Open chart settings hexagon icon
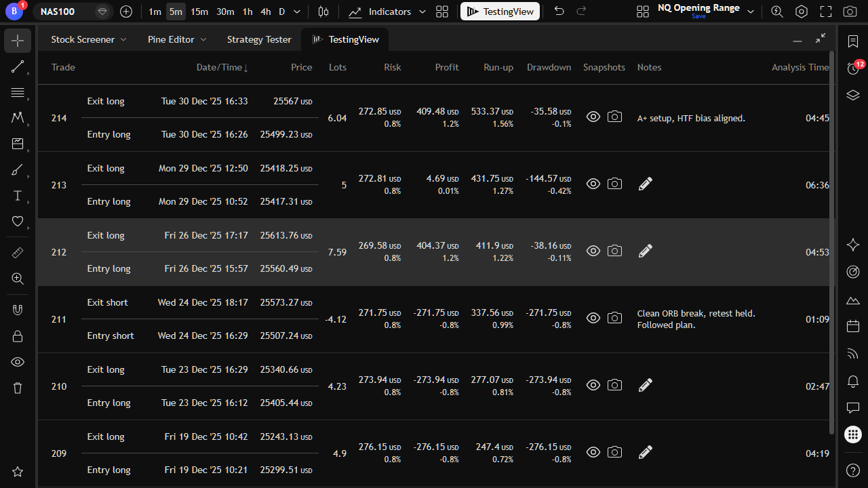This screenshot has width=868, height=488. pyautogui.click(x=802, y=12)
